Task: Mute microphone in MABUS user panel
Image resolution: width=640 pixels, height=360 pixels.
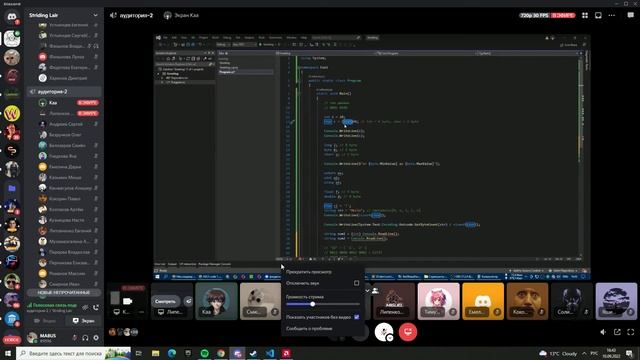Action: 74,338
